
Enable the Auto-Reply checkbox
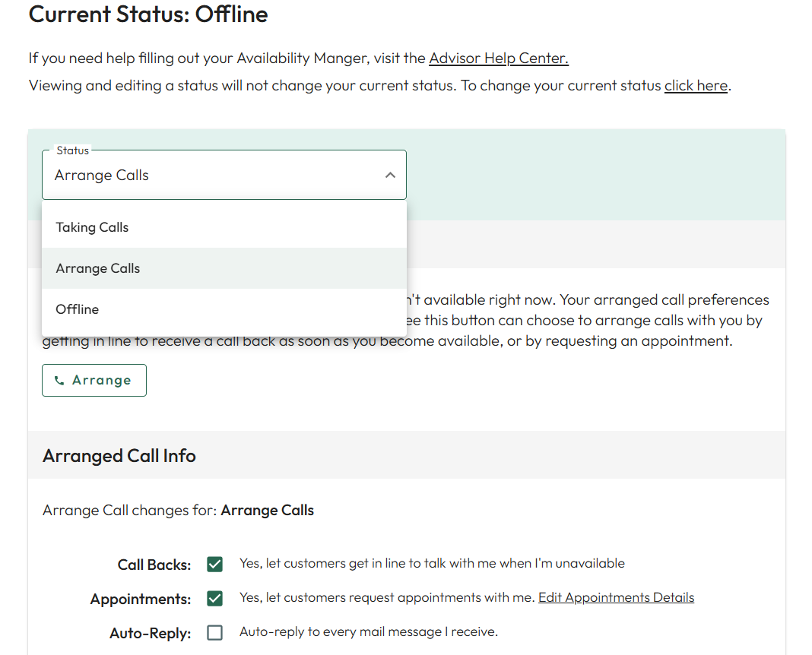coord(215,632)
